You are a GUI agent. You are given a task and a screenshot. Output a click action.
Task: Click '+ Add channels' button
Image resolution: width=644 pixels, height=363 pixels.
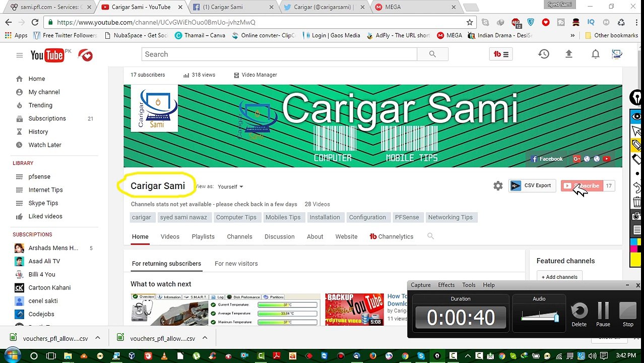[559, 277]
